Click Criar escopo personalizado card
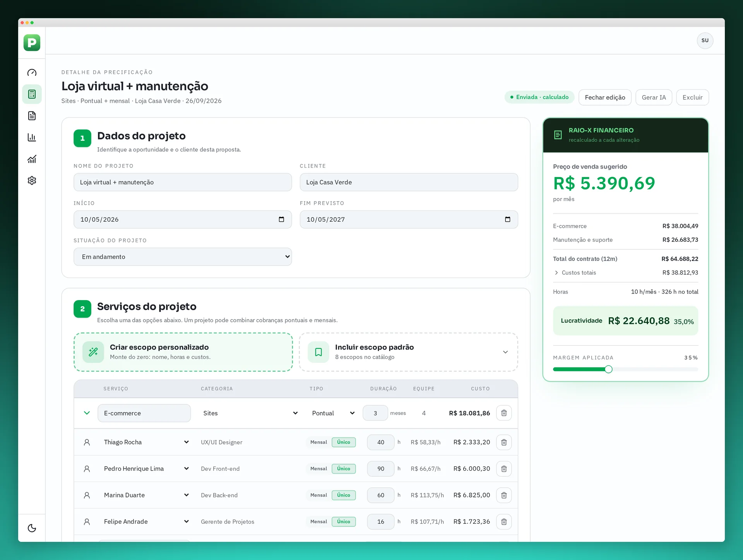This screenshot has width=743, height=560. coord(183,352)
